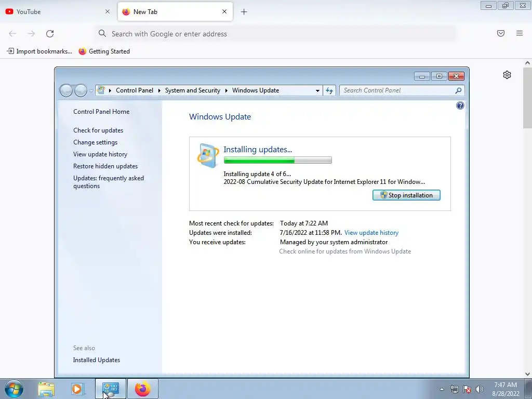Open Change settings link

point(96,142)
